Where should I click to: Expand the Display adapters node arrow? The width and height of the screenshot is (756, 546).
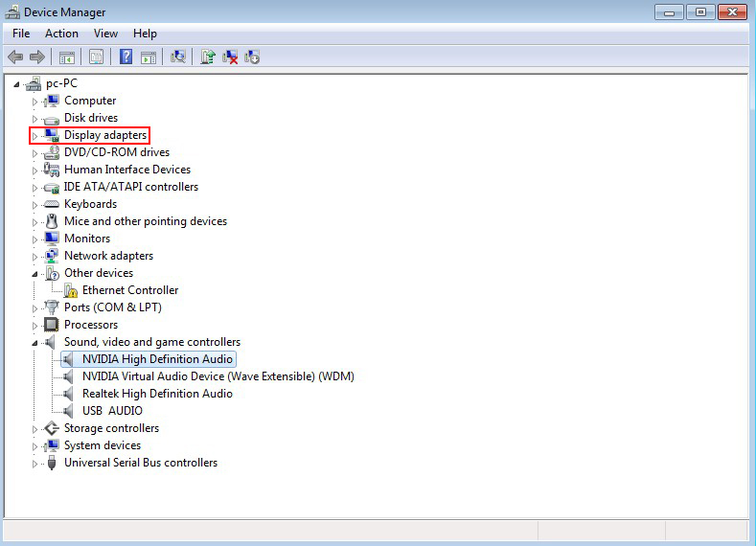click(34, 136)
